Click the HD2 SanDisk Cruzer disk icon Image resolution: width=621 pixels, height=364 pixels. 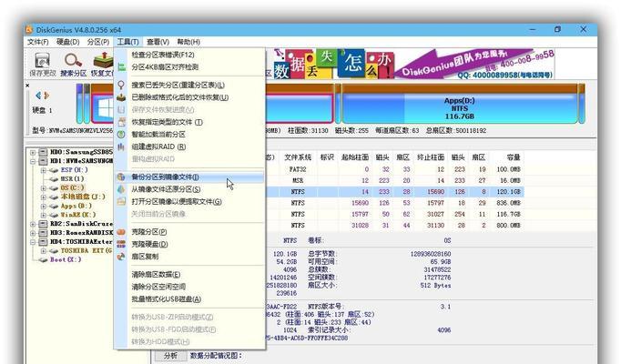click(x=43, y=224)
